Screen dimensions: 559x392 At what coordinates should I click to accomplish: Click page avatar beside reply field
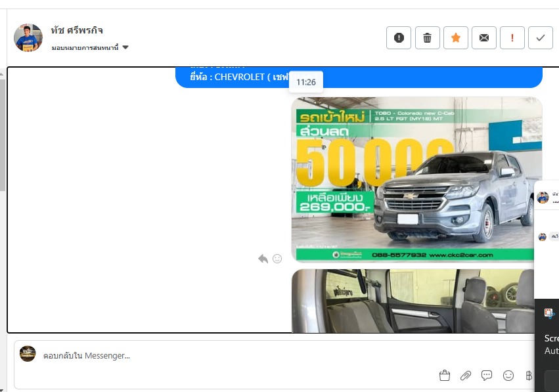point(28,353)
